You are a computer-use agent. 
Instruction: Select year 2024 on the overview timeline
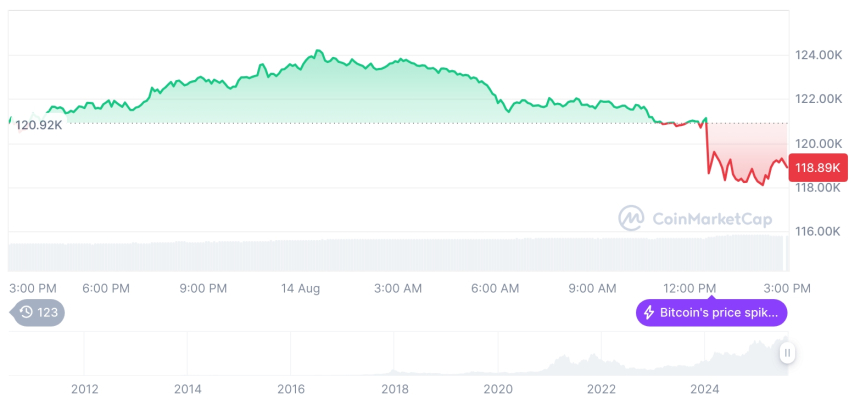[x=705, y=388]
